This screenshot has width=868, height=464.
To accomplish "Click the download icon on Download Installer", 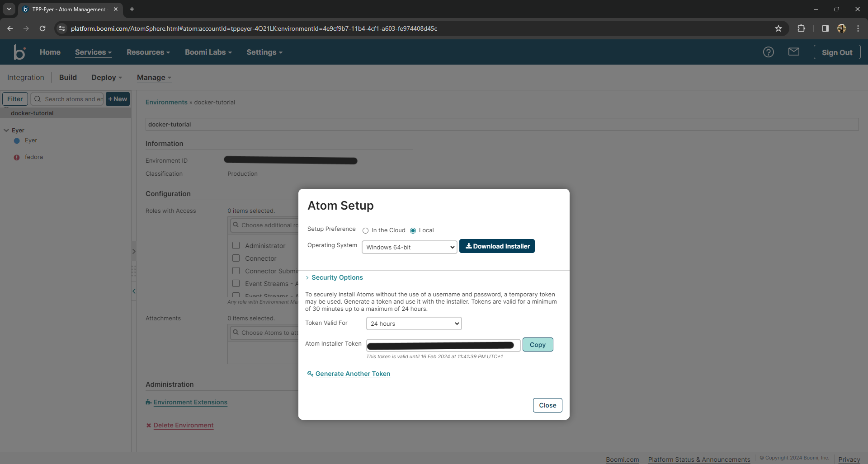I will (x=469, y=246).
